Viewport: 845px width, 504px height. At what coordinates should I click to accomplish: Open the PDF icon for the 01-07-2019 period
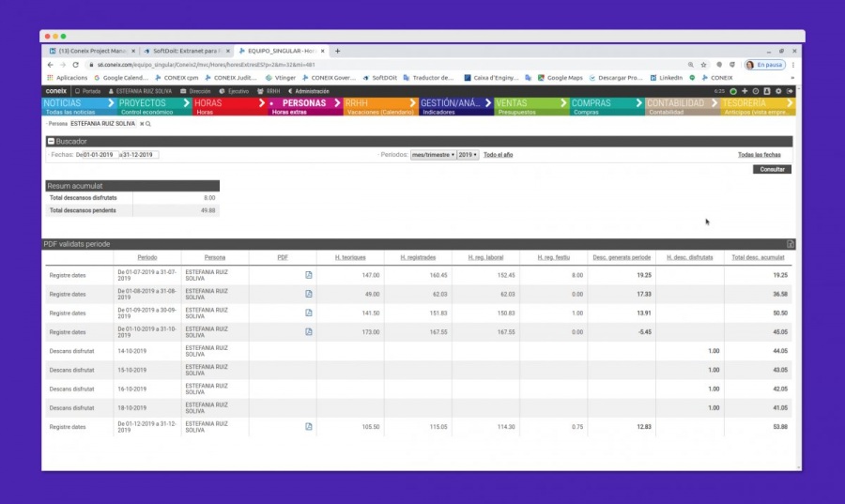click(x=309, y=275)
